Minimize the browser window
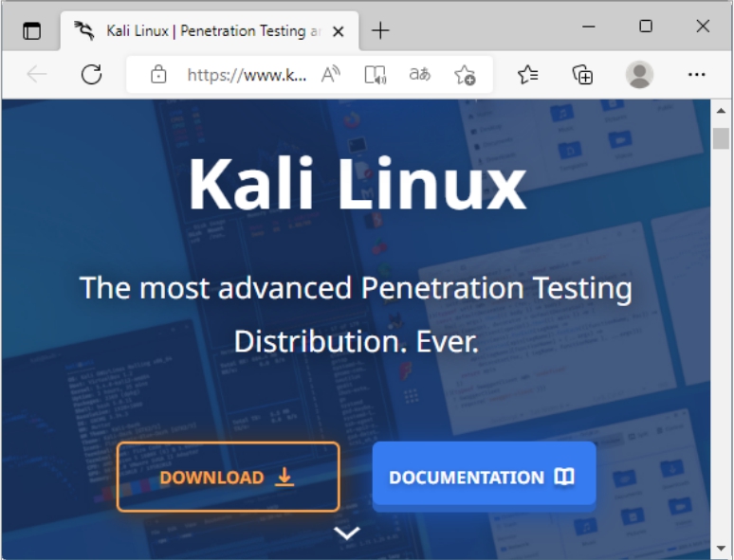Viewport: 734px width, 560px height. click(x=588, y=27)
